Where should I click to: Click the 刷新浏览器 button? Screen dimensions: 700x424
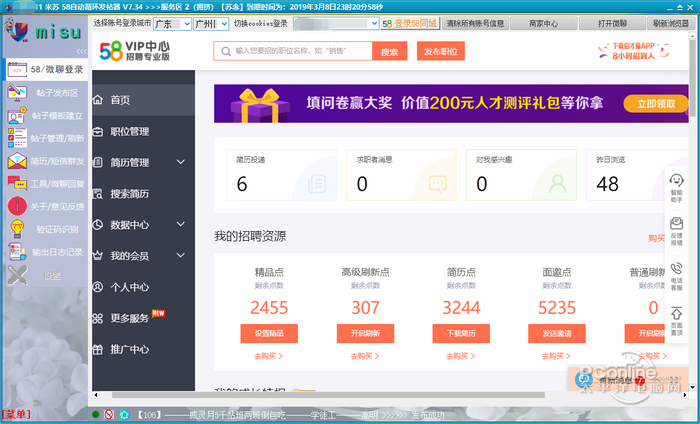(671, 24)
